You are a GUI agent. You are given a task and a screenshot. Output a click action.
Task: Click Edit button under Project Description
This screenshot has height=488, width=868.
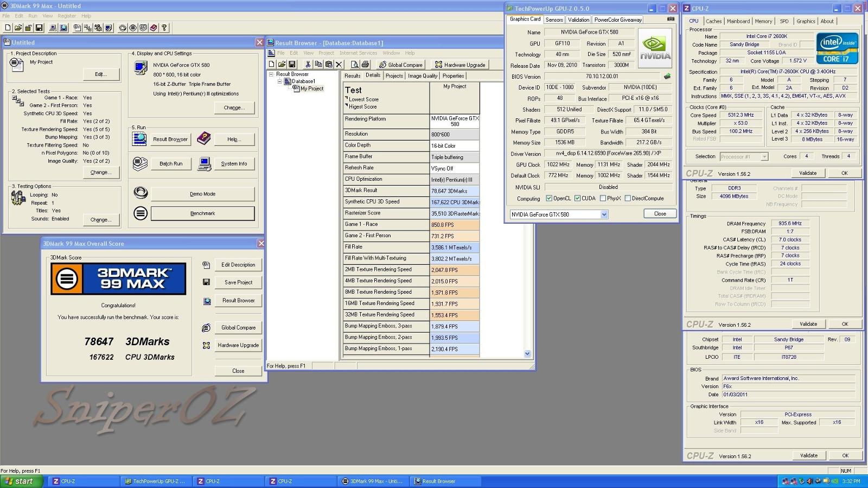click(101, 74)
